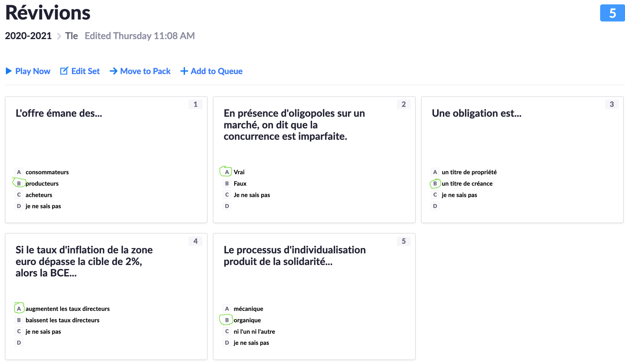Viewport: 625px width, 364px height.
Task: Click number badge 4 on BCE card
Action: click(x=196, y=241)
